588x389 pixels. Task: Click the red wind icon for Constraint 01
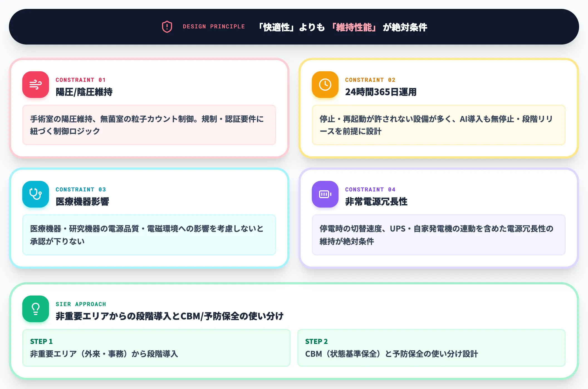point(36,85)
